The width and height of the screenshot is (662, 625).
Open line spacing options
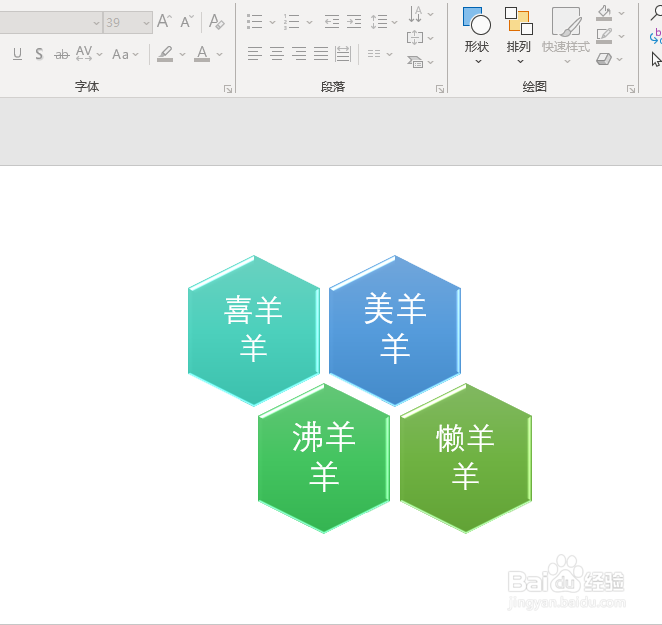click(384, 22)
